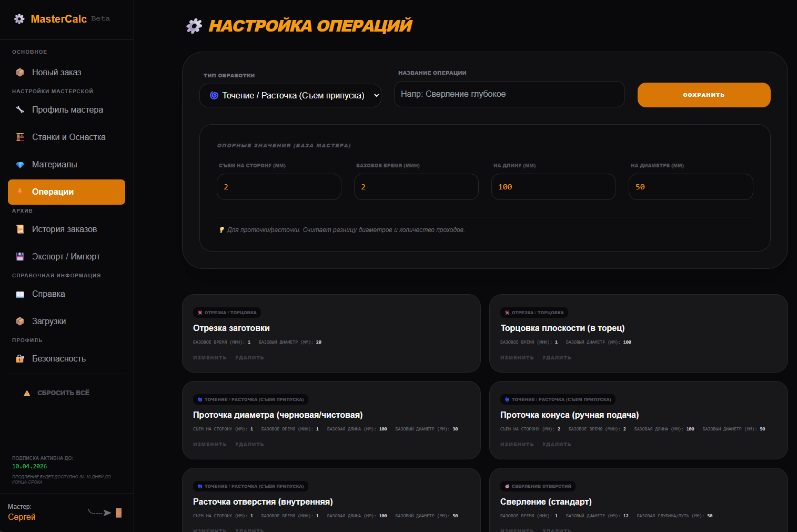The image size is (797, 532).
Task: Click the box icon beside Новый заказ
Action: click(x=20, y=73)
